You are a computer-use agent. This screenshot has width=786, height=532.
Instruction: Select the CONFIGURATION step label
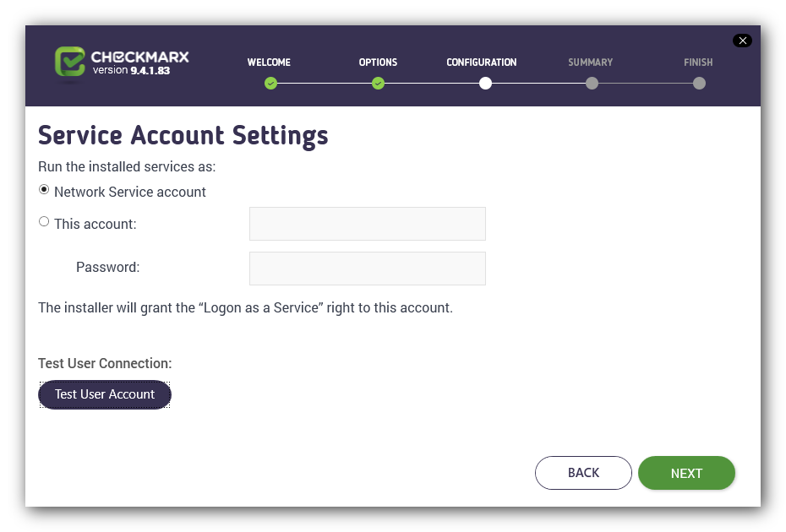point(481,62)
